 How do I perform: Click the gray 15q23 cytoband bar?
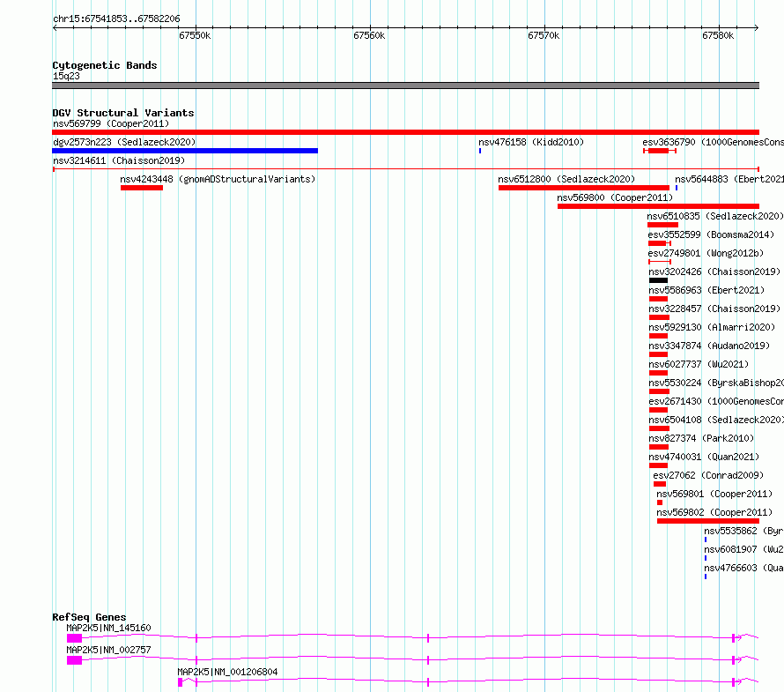pos(405,86)
